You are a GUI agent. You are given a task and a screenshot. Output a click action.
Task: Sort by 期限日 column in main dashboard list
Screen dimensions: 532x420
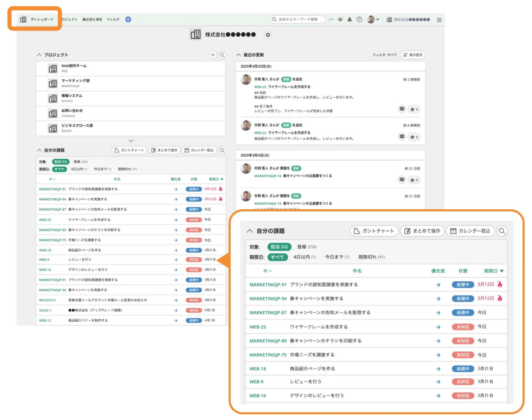216,179
